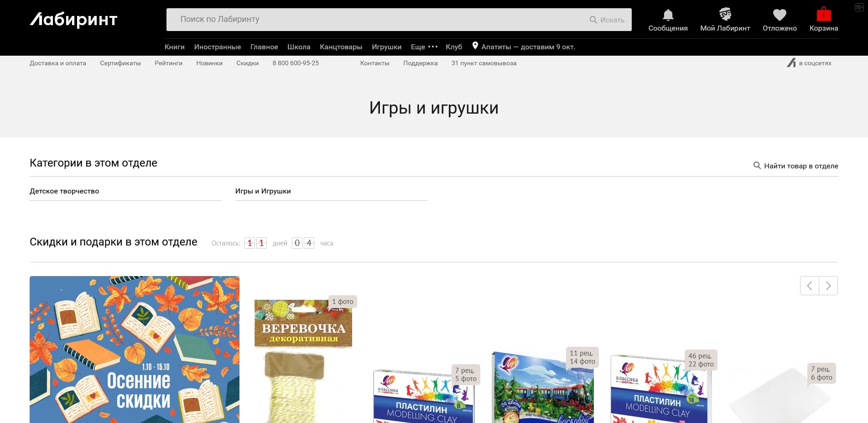868x423 pixels.
Task: Switch to the Канцтовары section
Action: tap(341, 47)
